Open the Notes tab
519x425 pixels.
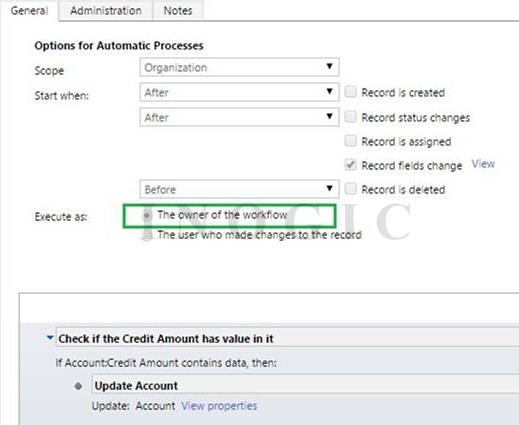point(178,11)
